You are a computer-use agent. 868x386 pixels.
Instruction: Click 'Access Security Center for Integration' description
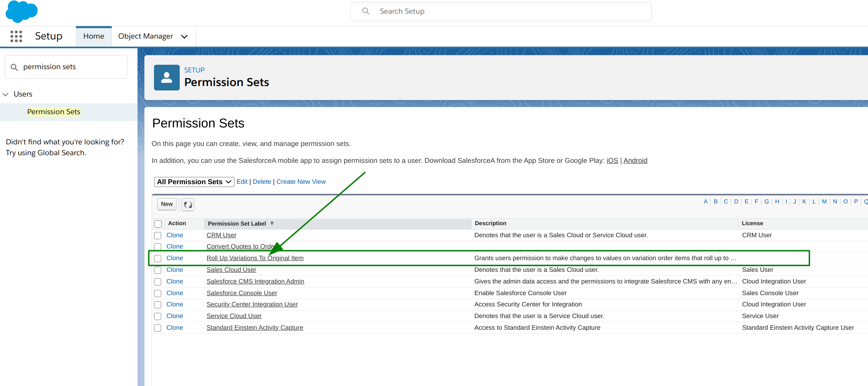pos(528,304)
